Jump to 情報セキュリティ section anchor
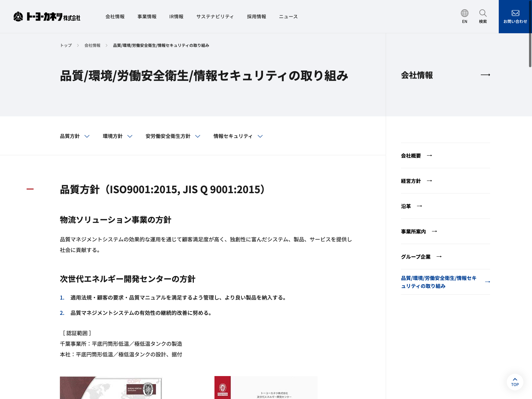Screen dimensions: 532x399 (x=238, y=136)
